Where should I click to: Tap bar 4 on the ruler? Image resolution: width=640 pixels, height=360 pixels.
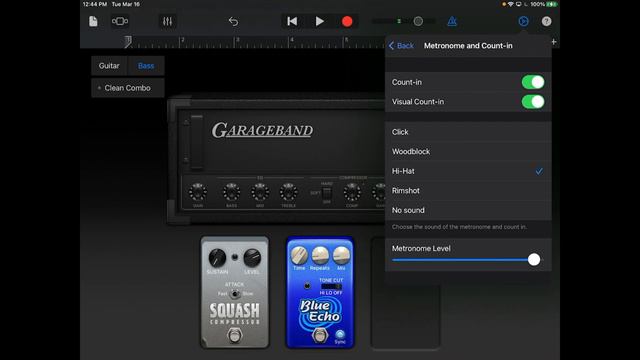pyautogui.click(x=291, y=40)
